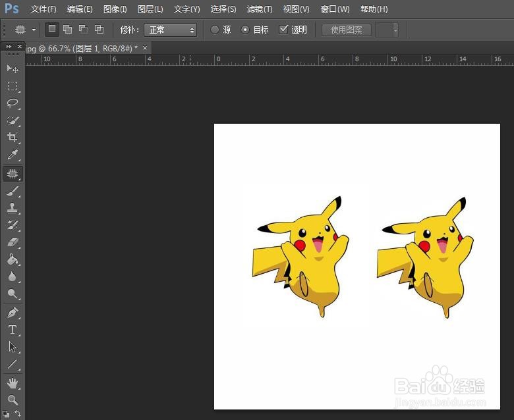Open the 窗口(W) menu

click(x=335, y=9)
